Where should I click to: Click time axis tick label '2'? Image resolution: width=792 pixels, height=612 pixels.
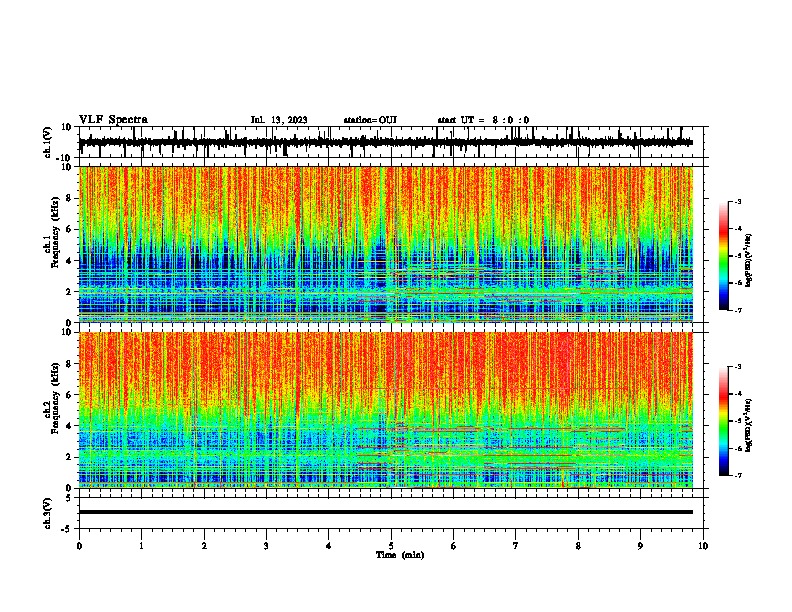(x=204, y=546)
